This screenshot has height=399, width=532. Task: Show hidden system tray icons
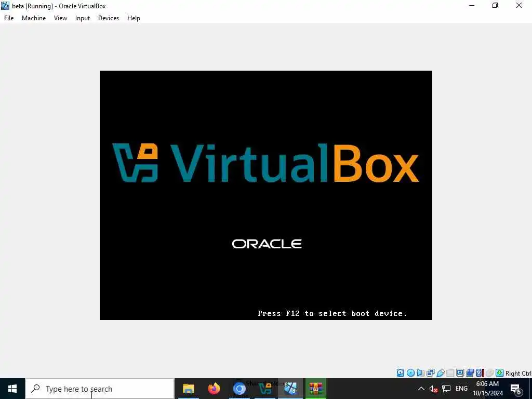[x=421, y=389]
